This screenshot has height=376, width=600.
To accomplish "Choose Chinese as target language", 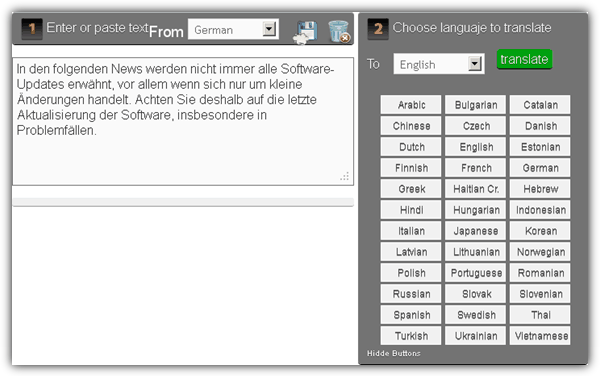I will (x=411, y=126).
